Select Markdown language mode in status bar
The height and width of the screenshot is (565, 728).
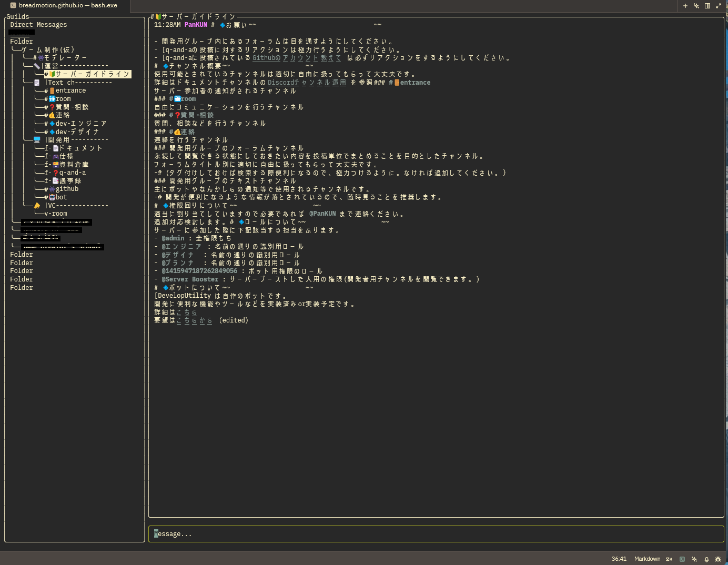[647, 559]
